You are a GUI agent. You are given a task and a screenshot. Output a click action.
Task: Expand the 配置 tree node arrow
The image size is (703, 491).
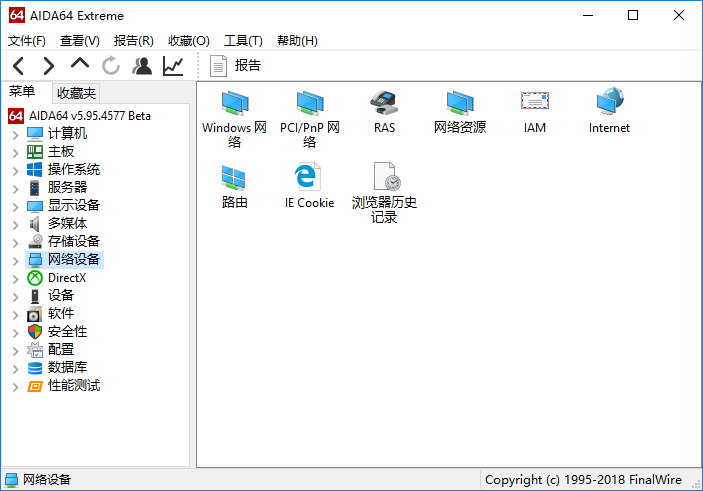pyautogui.click(x=16, y=351)
